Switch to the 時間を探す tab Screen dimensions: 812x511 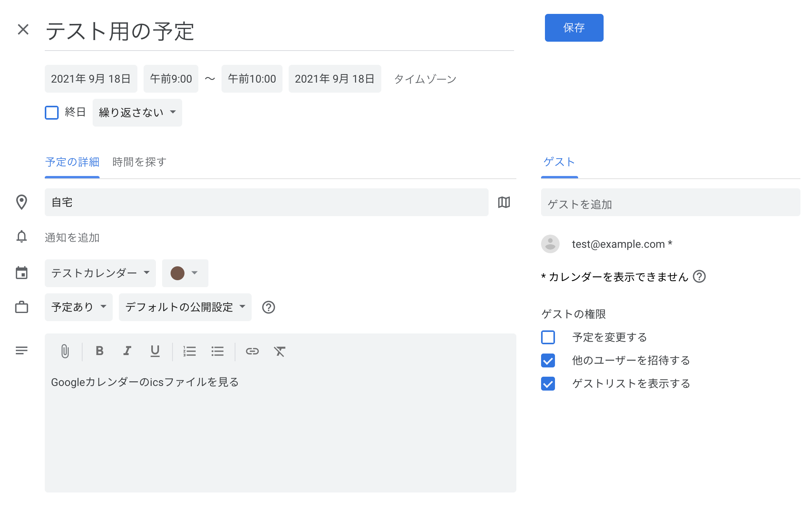(139, 162)
